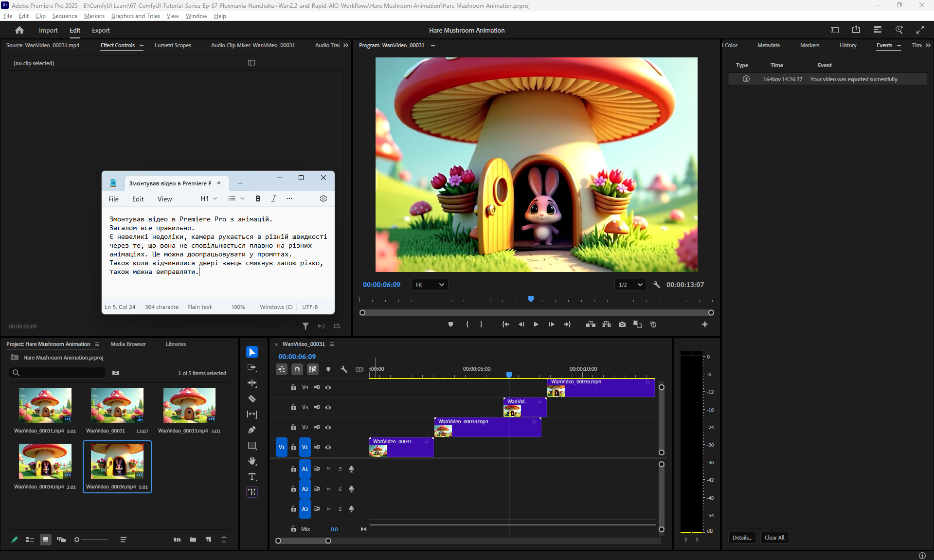This screenshot has width=934, height=560.
Task: Toggle lock on V4 track
Action: [x=293, y=388]
